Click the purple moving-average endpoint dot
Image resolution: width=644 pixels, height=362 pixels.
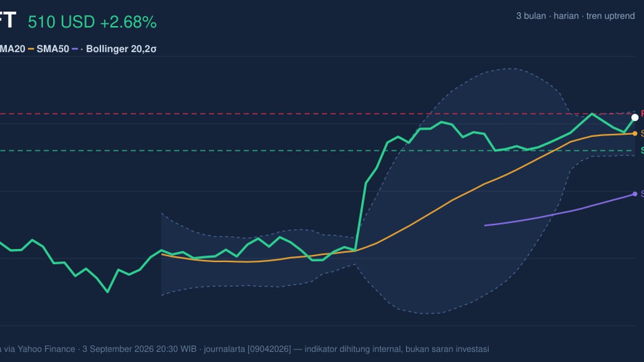coord(635,194)
